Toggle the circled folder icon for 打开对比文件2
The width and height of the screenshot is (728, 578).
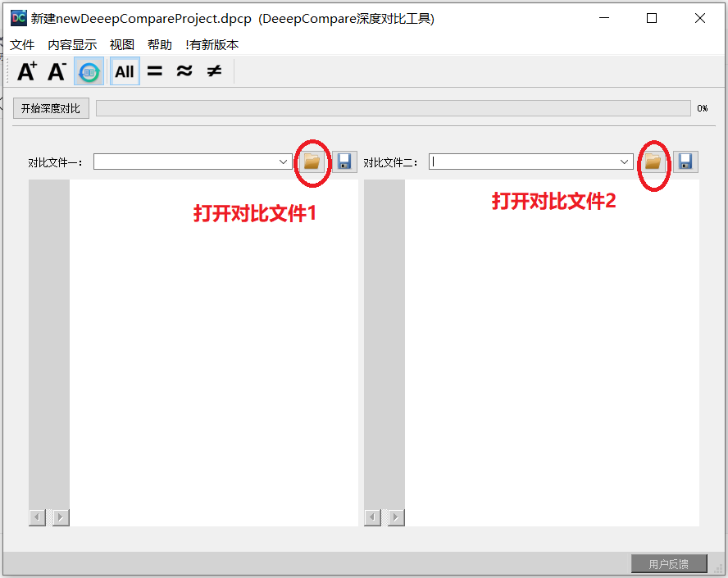coord(652,162)
